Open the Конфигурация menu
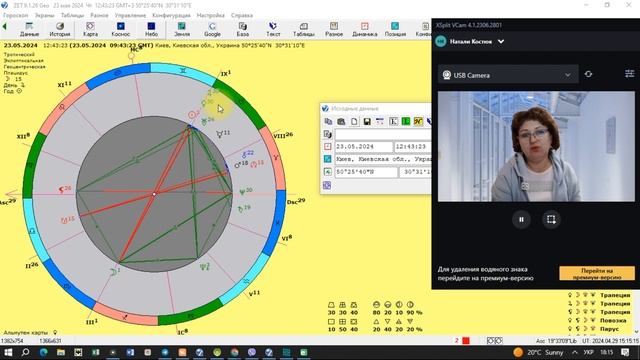Image resolution: width=640 pixels, height=360 pixels. tap(171, 15)
